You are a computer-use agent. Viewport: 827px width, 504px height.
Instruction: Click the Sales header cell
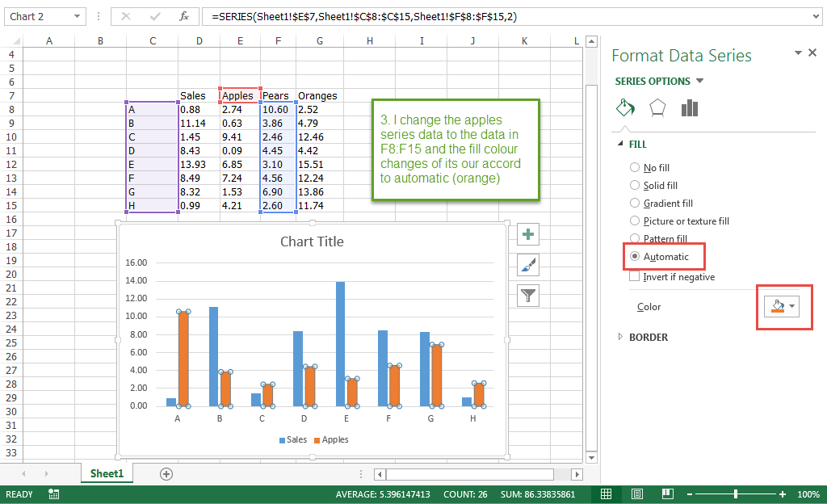pyautogui.click(x=199, y=95)
